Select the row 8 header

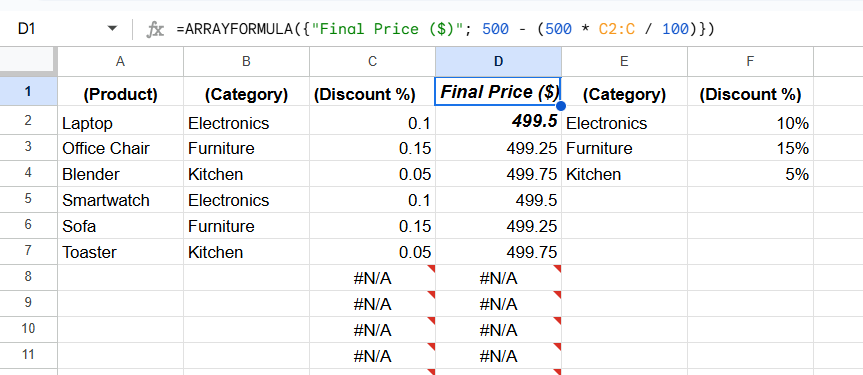point(29,277)
